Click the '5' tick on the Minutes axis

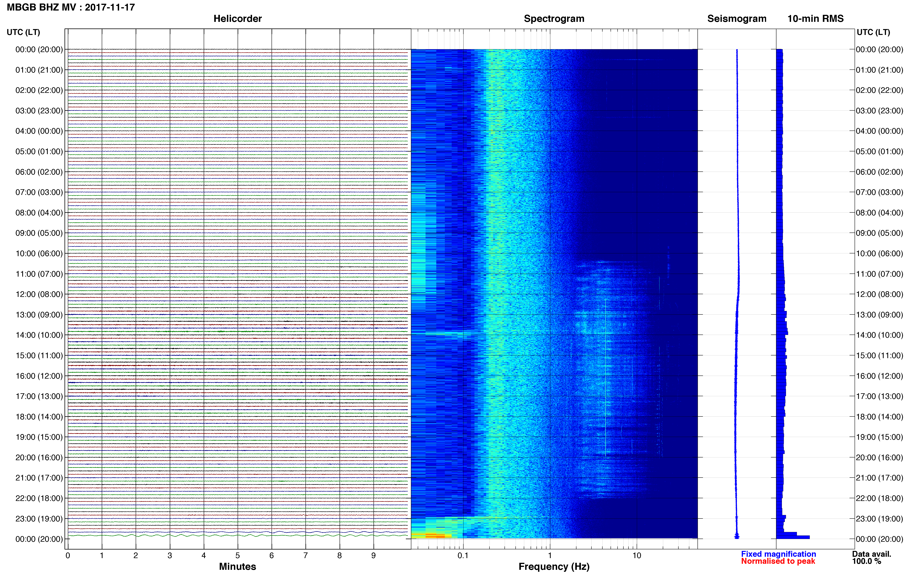point(238,555)
